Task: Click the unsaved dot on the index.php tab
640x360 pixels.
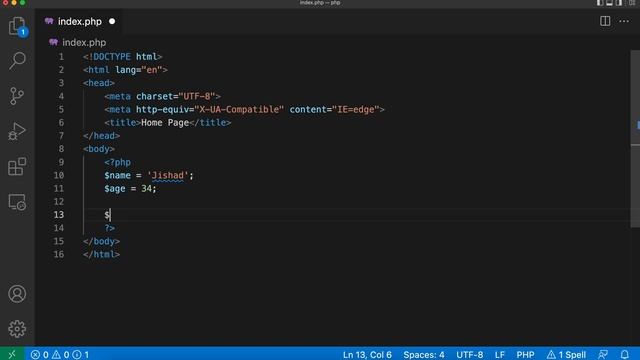Action: pos(112,21)
